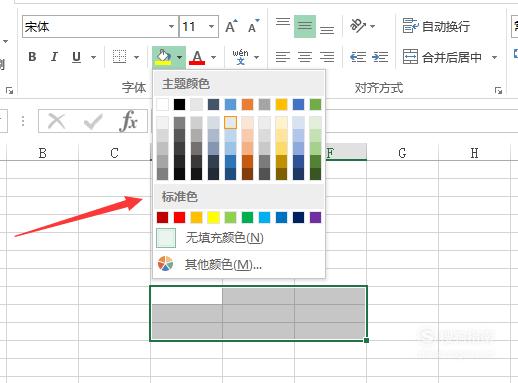Select column H header
Image resolution: width=518 pixels, height=383 pixels.
(x=474, y=153)
